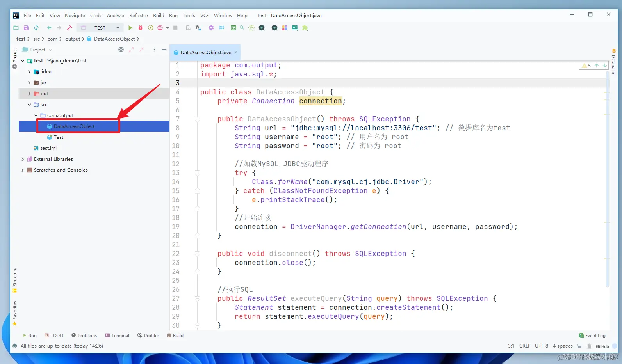Click the CRLF line separator widget
This screenshot has width=622, height=364.
tap(525, 346)
